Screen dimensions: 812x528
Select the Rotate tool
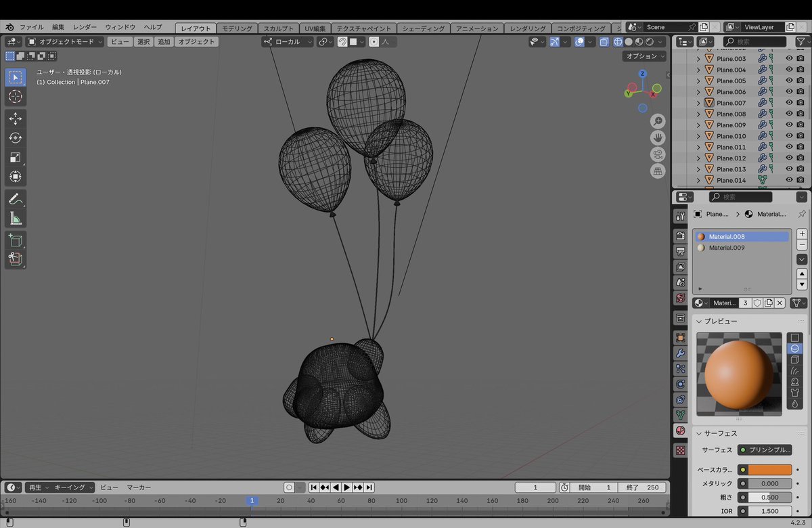[x=15, y=138]
